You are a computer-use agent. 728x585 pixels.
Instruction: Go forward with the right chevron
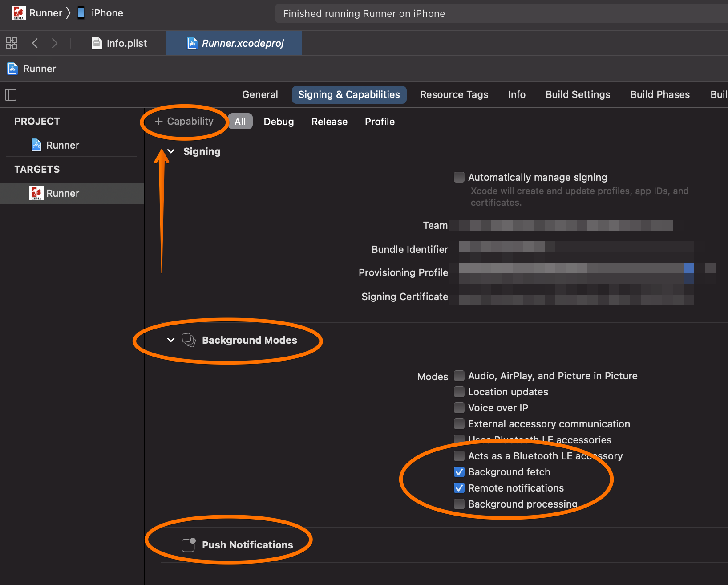pyautogui.click(x=54, y=43)
